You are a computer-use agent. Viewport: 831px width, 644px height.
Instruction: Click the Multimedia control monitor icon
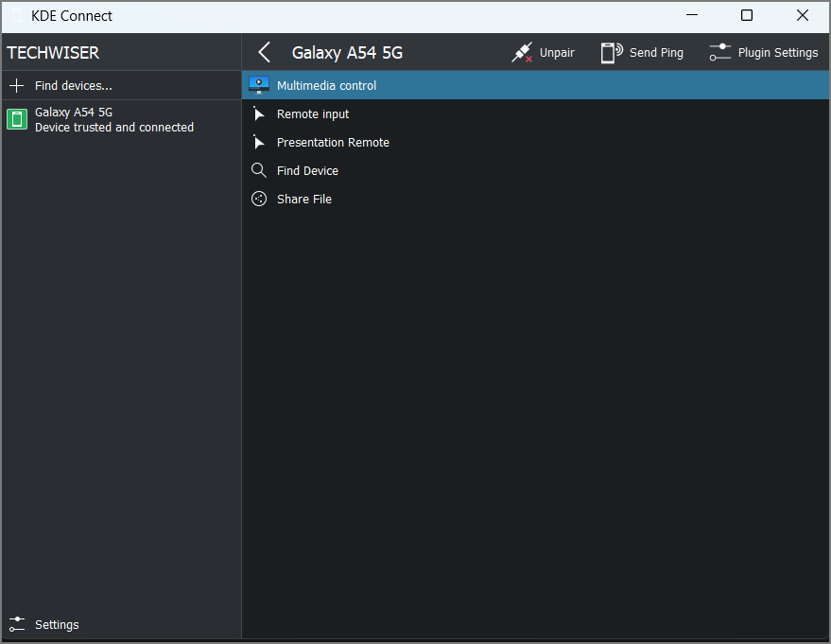pyautogui.click(x=259, y=85)
